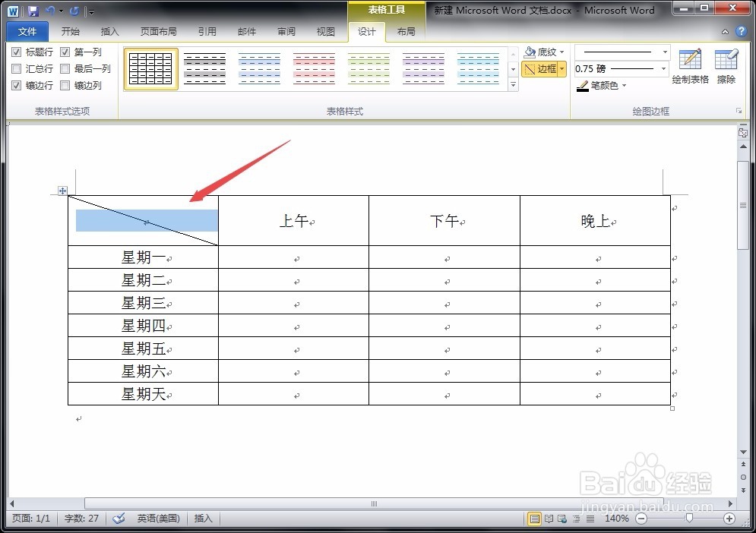Image resolution: width=756 pixels, height=533 pixels.
Task: Open the Word application icon menu
Action: (13, 11)
